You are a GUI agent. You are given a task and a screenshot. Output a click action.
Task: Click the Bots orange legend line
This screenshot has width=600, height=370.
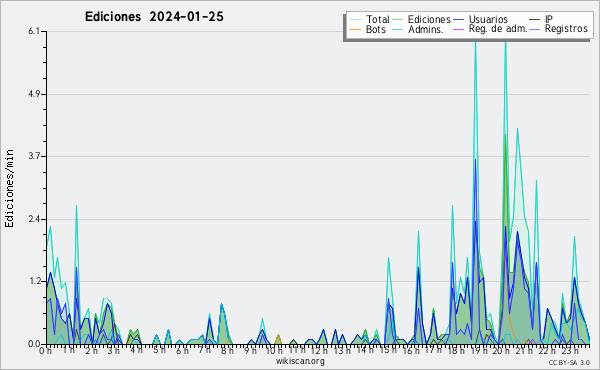355,29
